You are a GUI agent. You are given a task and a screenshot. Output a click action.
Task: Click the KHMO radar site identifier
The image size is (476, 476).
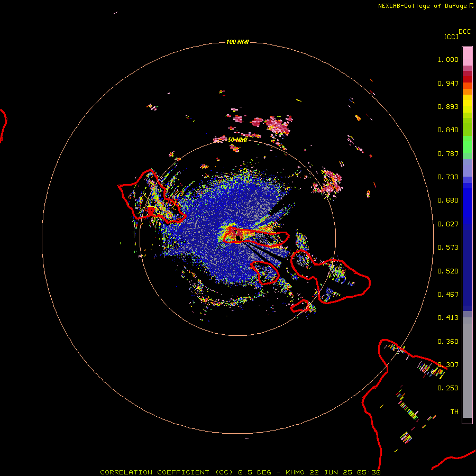[295, 472]
